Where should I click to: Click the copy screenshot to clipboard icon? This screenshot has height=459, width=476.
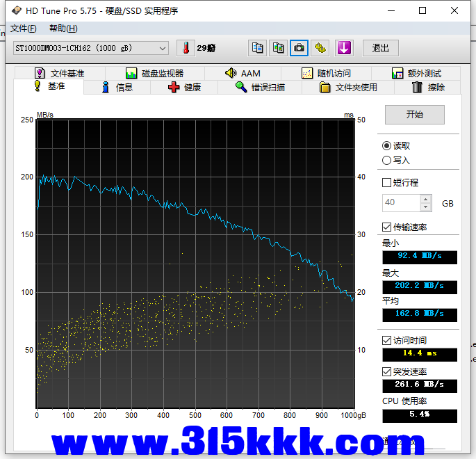pos(278,48)
